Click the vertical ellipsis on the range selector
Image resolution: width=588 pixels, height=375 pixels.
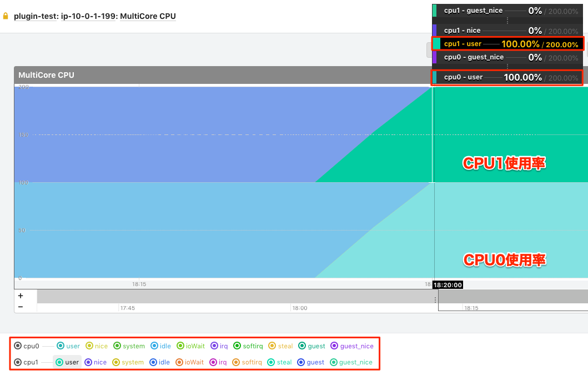coord(435,300)
